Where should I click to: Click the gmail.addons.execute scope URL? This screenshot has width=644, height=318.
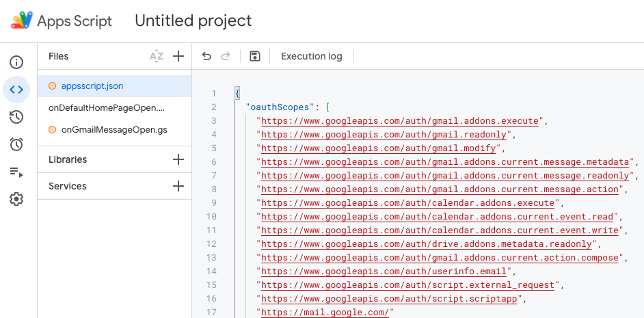(400, 121)
